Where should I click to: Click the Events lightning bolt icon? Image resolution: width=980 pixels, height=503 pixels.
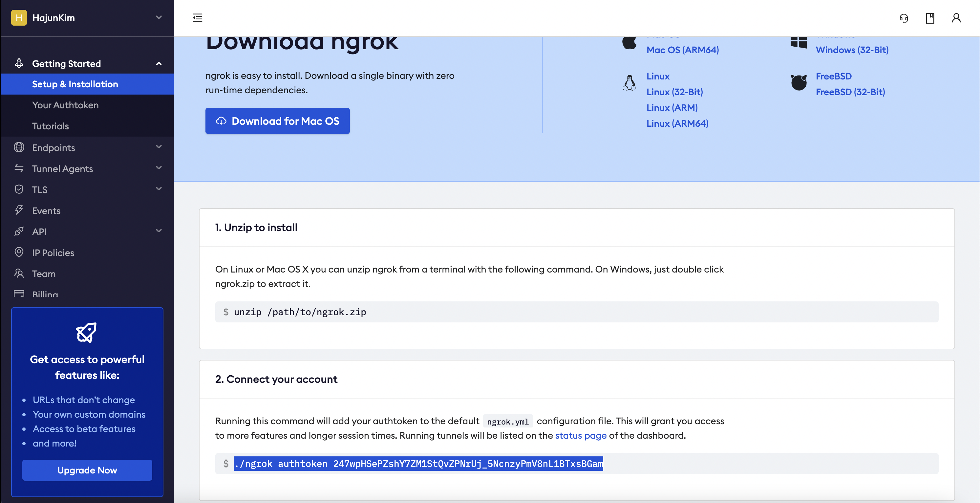19,210
